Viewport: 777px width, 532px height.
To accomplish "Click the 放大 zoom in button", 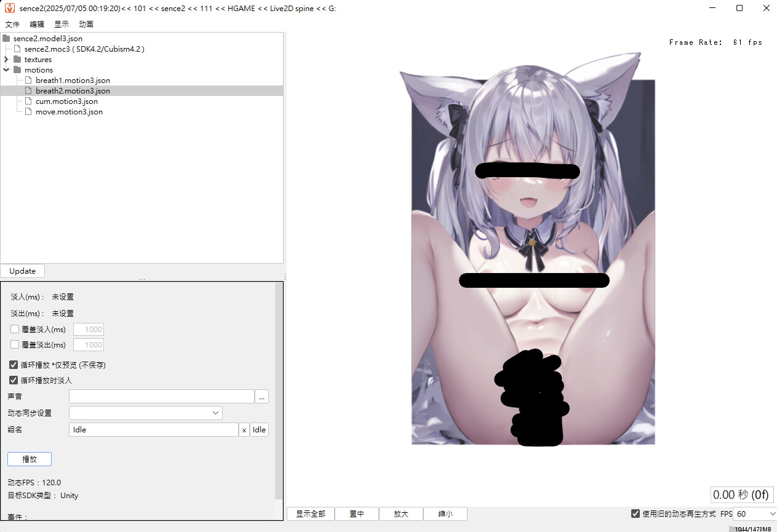I will pyautogui.click(x=401, y=514).
